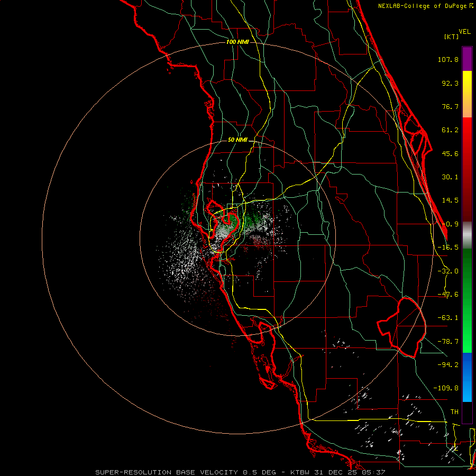This screenshot has height=476, width=476.
Task: Click the 30.1 scale value
Action: click(x=450, y=177)
